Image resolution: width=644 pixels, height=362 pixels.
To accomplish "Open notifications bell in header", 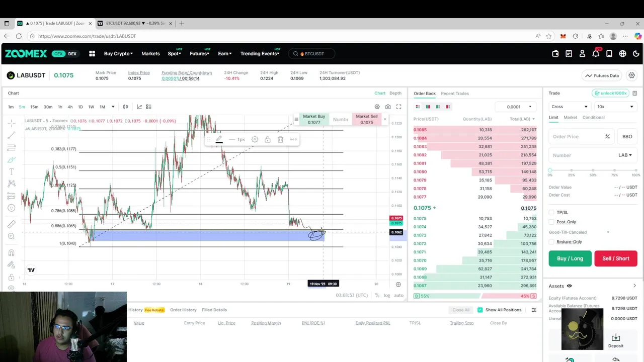I will tap(596, 54).
